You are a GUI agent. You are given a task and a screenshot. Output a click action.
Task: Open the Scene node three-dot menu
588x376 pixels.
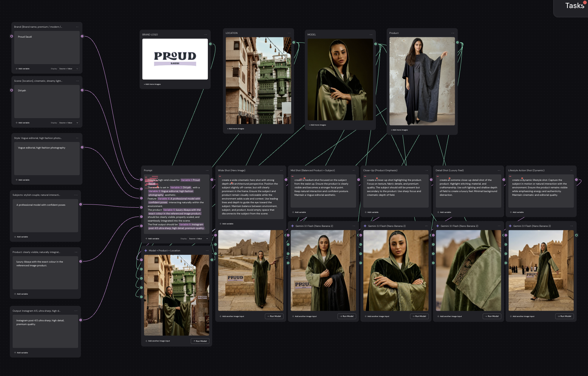pyautogui.click(x=77, y=81)
